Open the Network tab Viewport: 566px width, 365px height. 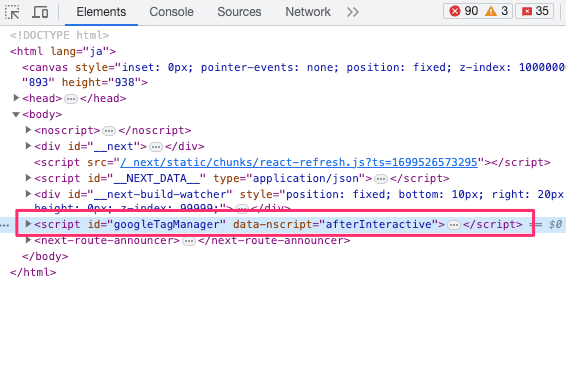click(308, 12)
